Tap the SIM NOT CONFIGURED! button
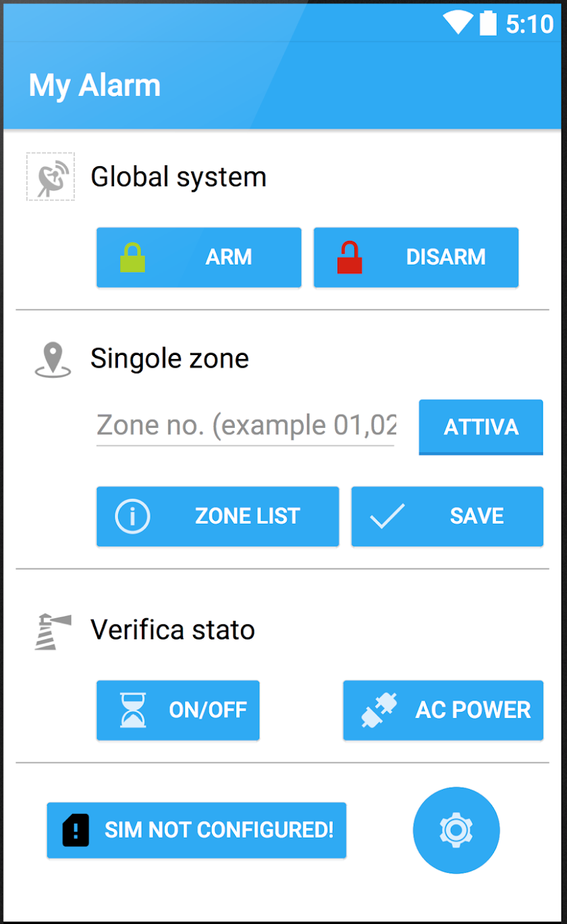Screen dimensions: 567x924 click(196, 830)
